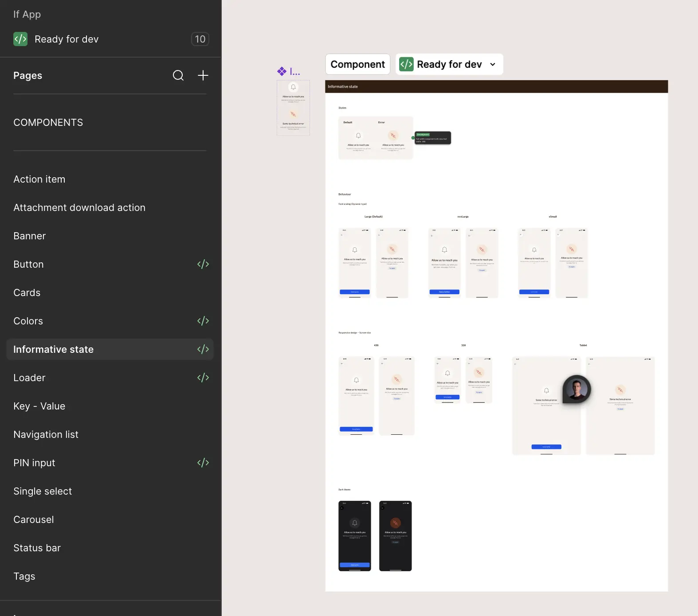Click the dev-ready code icon beside Loader
The image size is (698, 616).
[203, 378]
